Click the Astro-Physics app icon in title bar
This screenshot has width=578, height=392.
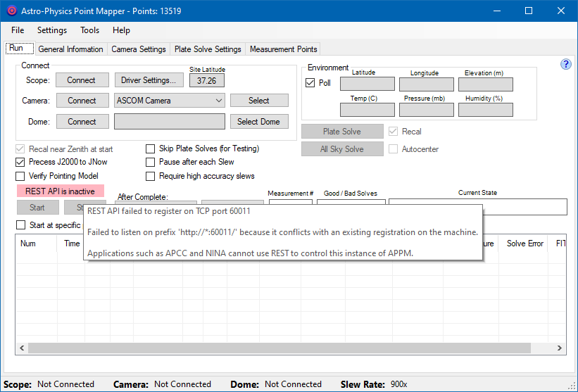[12, 11]
